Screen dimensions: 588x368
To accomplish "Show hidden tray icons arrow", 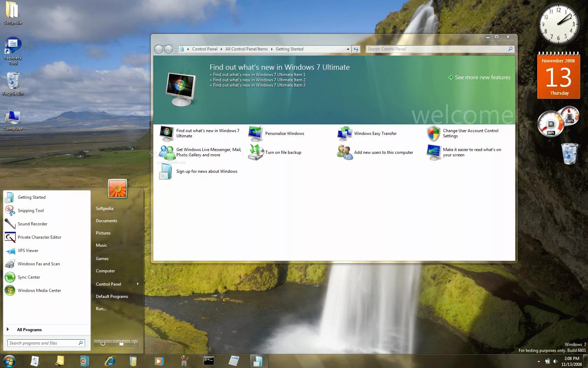I will [539, 361].
